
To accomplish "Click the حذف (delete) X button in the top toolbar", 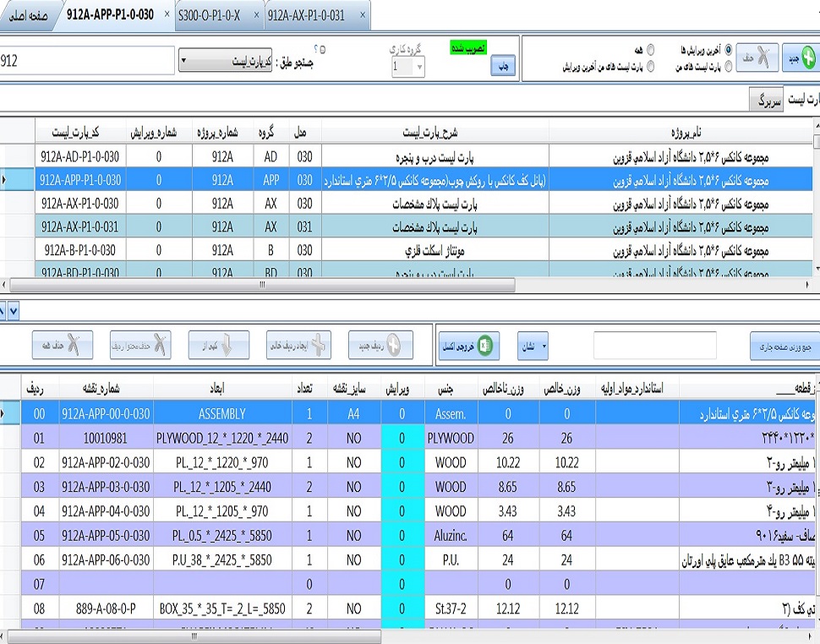I will 757,57.
